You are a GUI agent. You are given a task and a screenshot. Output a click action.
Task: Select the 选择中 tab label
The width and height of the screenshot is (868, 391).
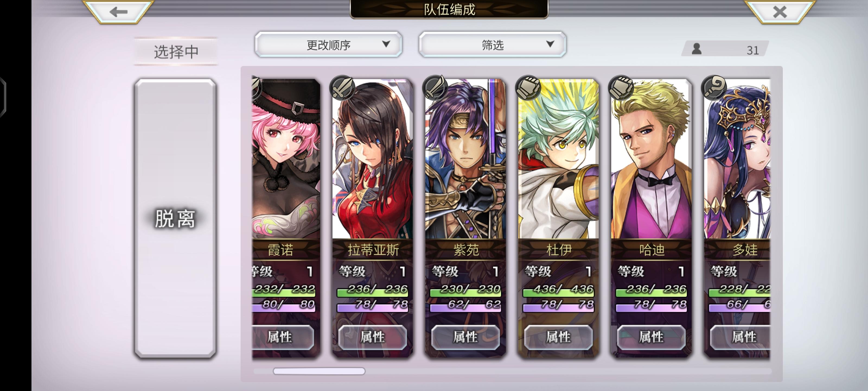pyautogui.click(x=175, y=52)
